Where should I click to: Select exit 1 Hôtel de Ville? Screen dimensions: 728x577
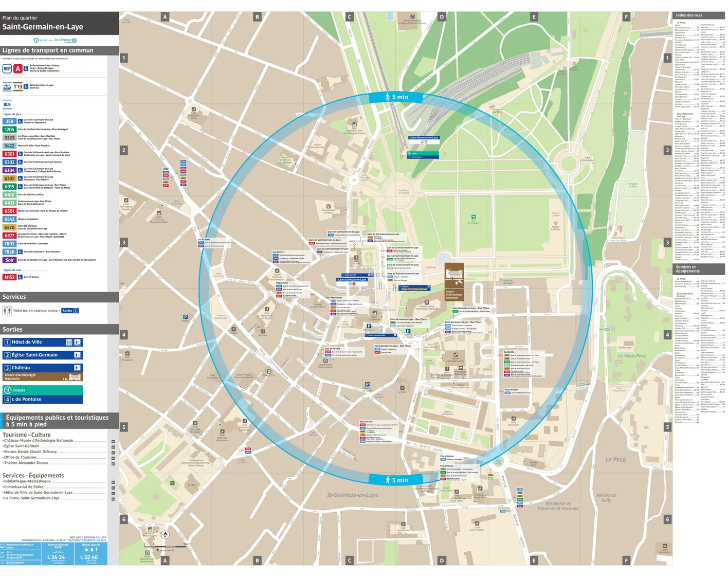[43, 342]
